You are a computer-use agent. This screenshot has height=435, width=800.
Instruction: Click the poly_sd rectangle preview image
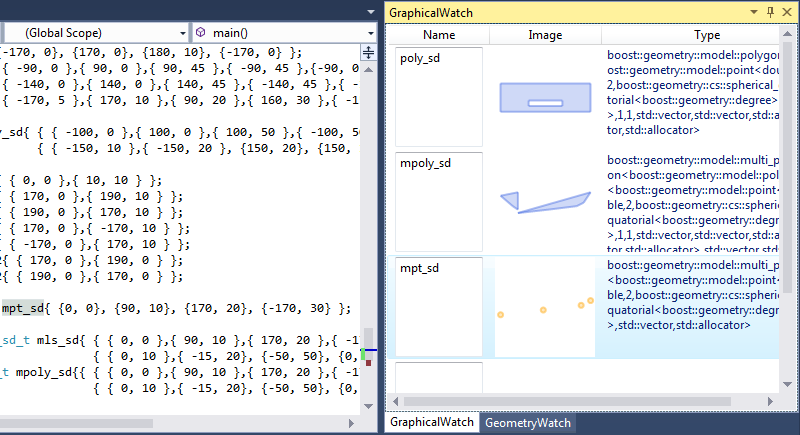tap(545, 97)
